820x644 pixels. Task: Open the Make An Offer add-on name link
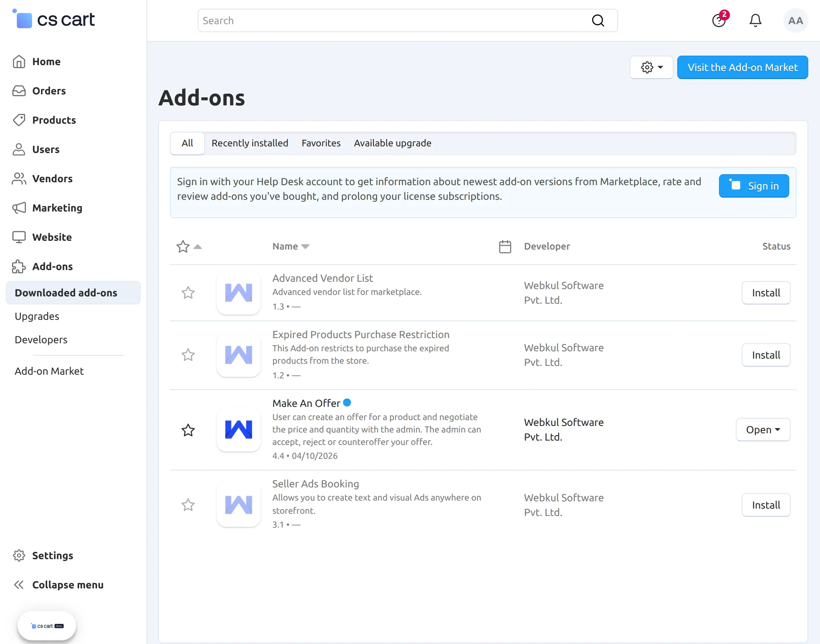(306, 403)
